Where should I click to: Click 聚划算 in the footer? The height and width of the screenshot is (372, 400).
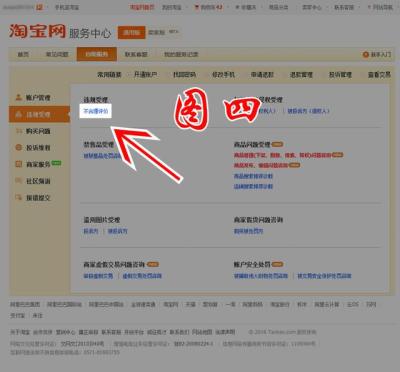coord(210,304)
